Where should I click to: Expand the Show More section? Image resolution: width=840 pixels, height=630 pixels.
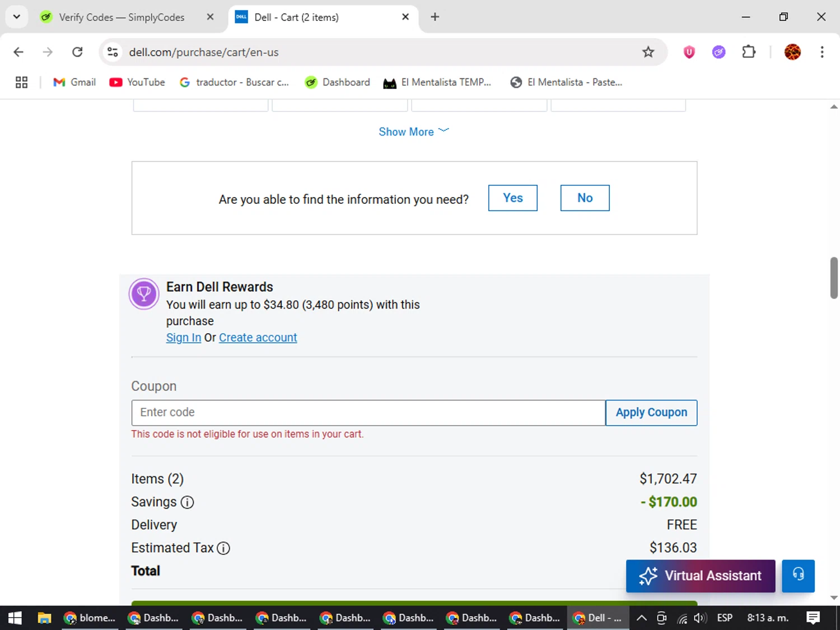click(414, 132)
